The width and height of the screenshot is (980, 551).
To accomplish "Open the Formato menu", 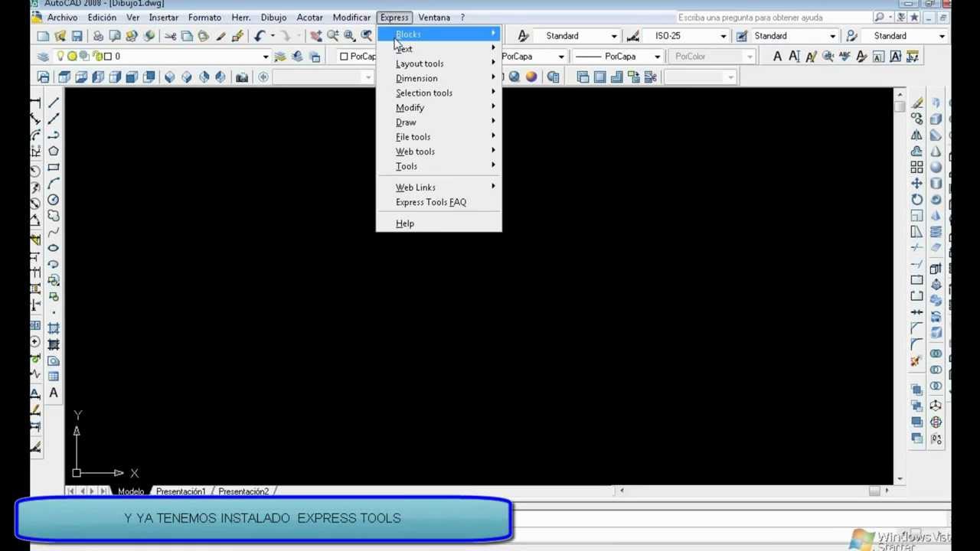I will (x=204, y=17).
